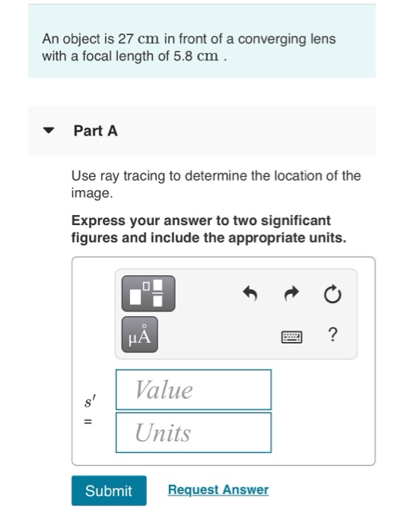Click the s′ variable label
The width and height of the screenshot is (404, 532).
[x=90, y=401]
